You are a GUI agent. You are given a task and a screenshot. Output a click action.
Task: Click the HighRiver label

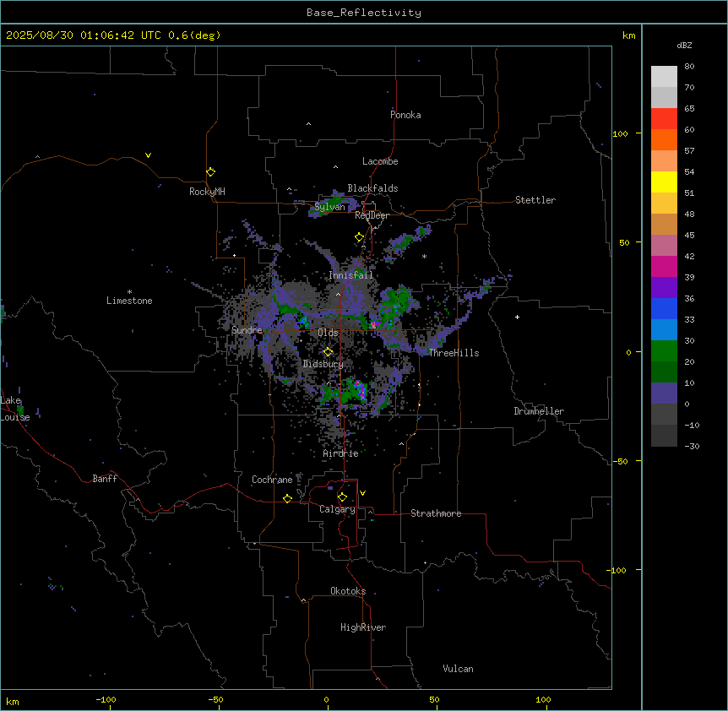[x=363, y=627]
